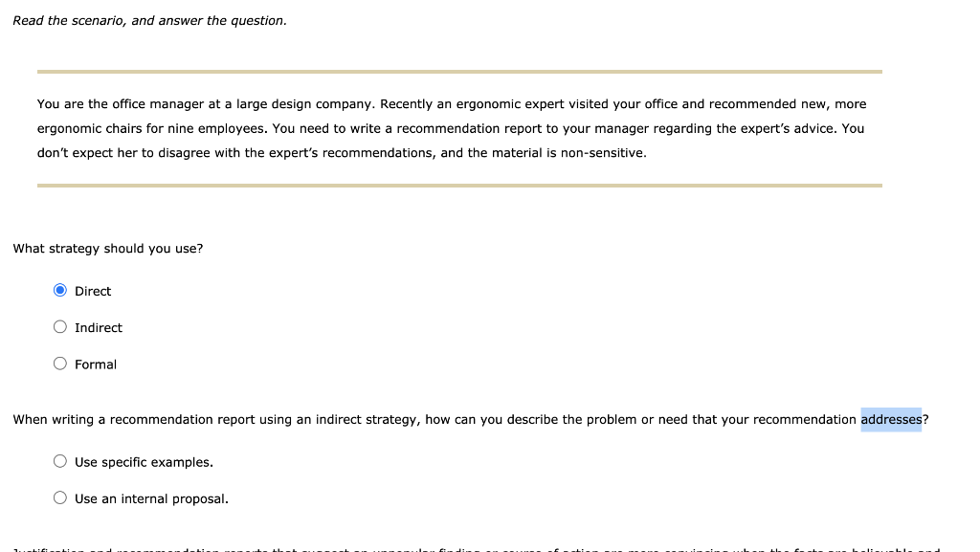Select the Formal radio button
Screen dimensions: 980x552
coord(60,364)
